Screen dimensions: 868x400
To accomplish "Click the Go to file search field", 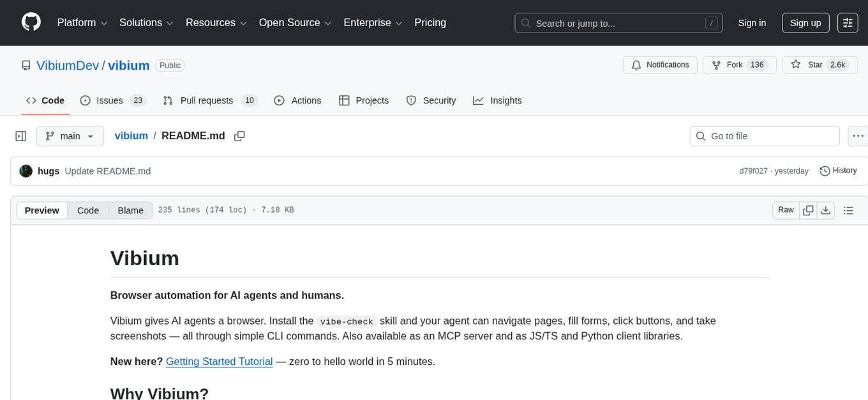I will pyautogui.click(x=764, y=135).
